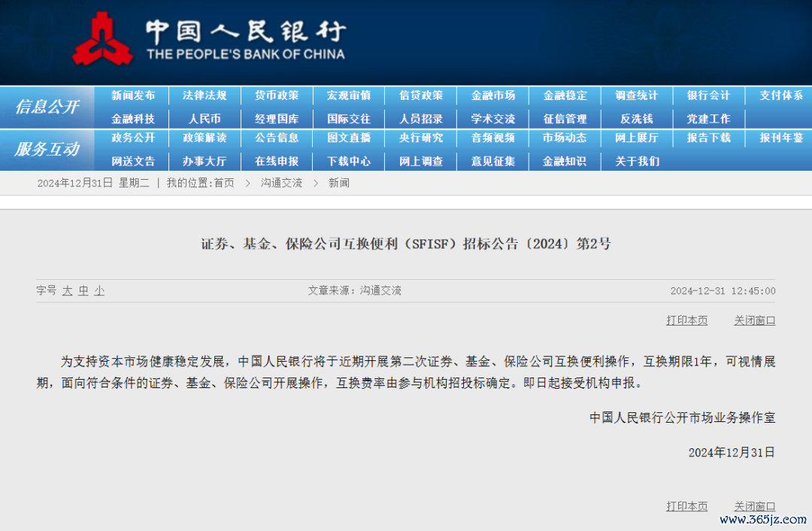Open 政策解读 navigation link
Screen dimensions: 812x531
205,138
